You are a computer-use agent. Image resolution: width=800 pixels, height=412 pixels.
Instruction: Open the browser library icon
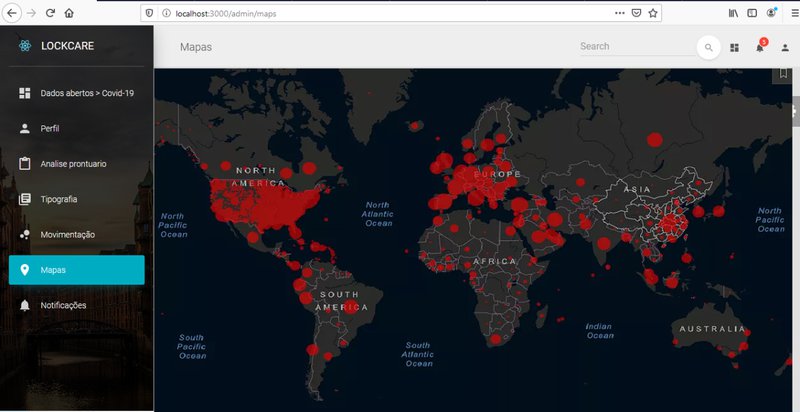point(733,13)
